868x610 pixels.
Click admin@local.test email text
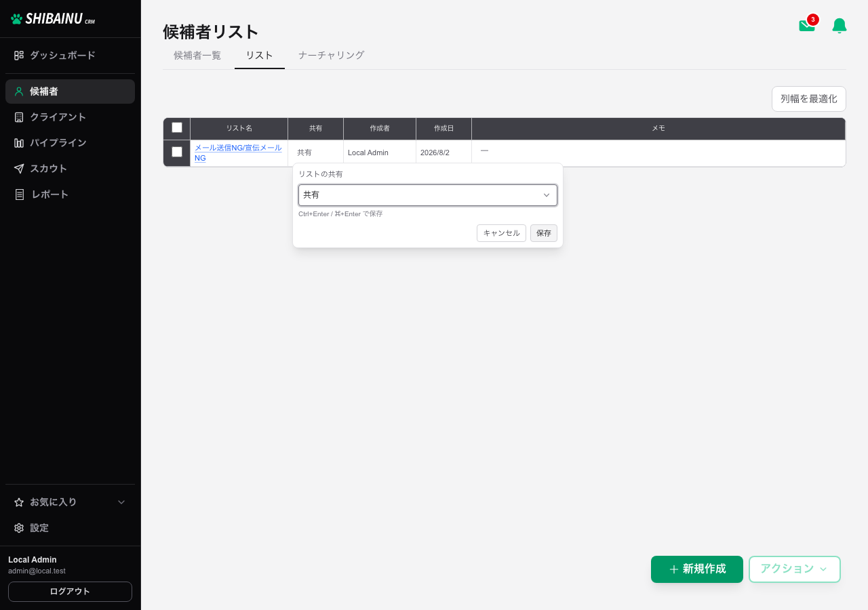click(37, 571)
